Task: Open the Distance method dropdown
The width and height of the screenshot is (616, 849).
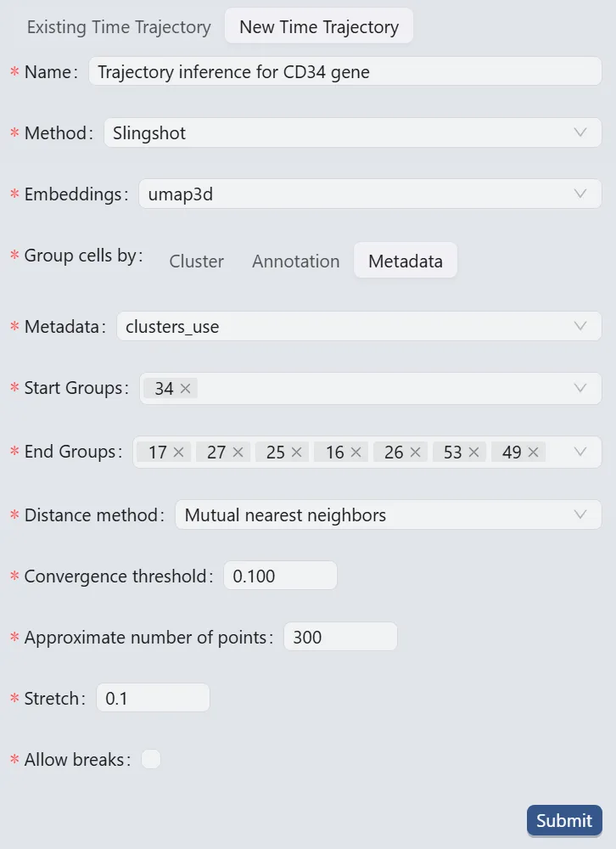Action: tap(388, 514)
